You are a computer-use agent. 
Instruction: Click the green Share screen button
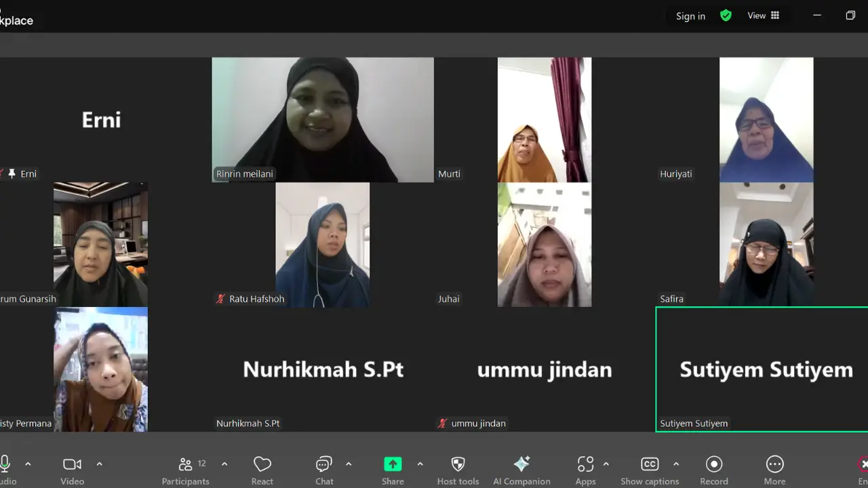pos(393,464)
